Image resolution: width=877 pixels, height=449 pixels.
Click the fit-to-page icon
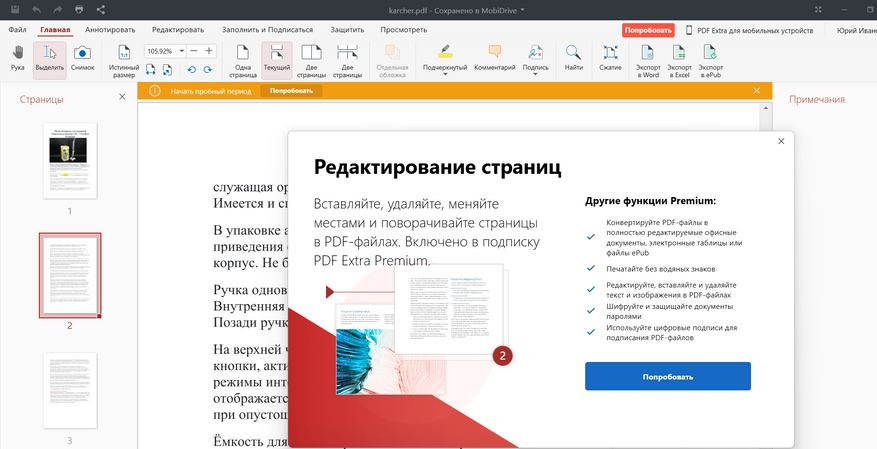(167, 69)
